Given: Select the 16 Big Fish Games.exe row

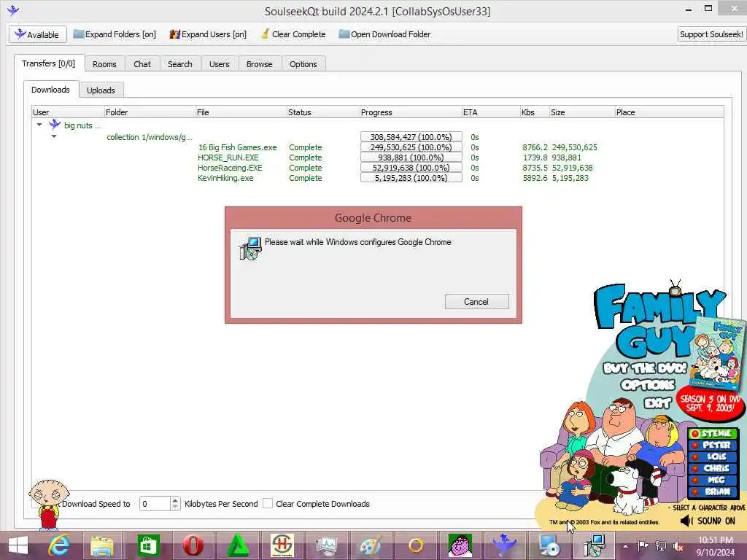Looking at the screenshot, I should [377, 147].
